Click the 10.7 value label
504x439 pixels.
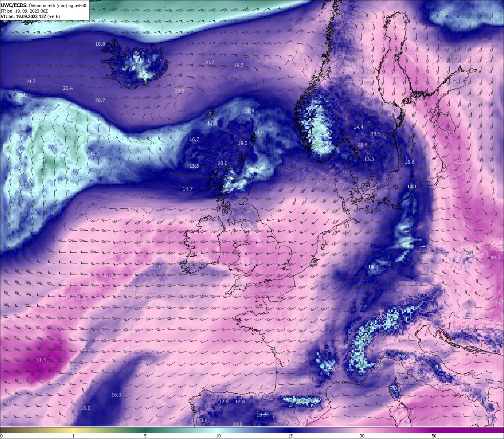[261, 415]
